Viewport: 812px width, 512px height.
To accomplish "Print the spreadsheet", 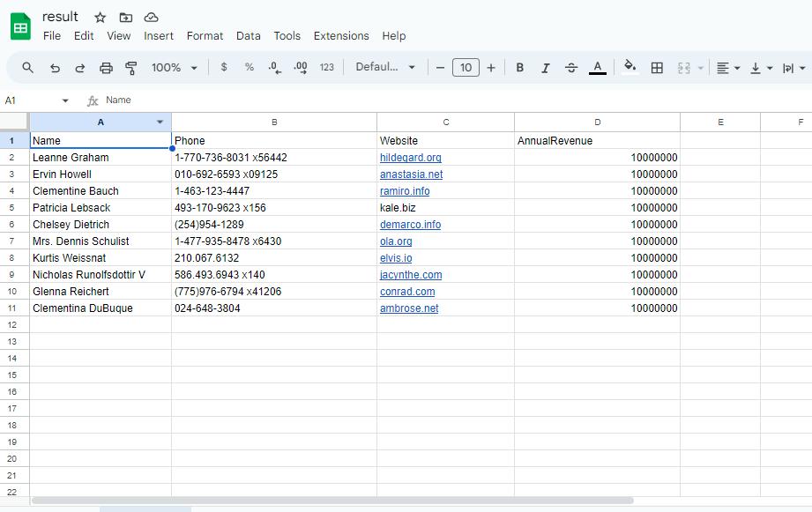I will click(106, 68).
